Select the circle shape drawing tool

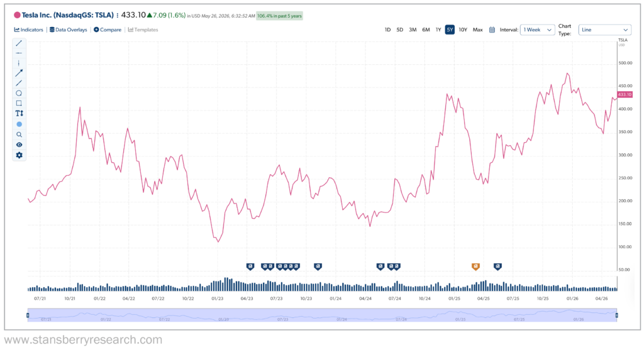(x=19, y=93)
